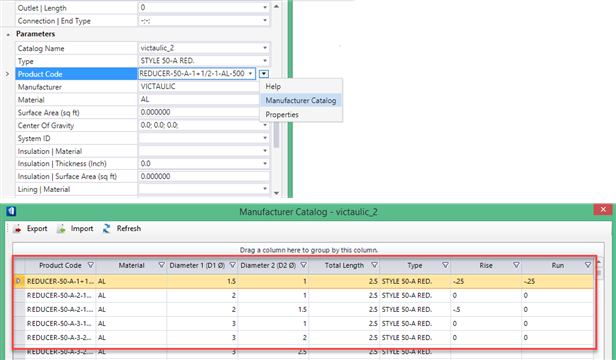The image size is (616, 360).
Task: Open the Lining | Material dropdown
Action: click(265, 189)
